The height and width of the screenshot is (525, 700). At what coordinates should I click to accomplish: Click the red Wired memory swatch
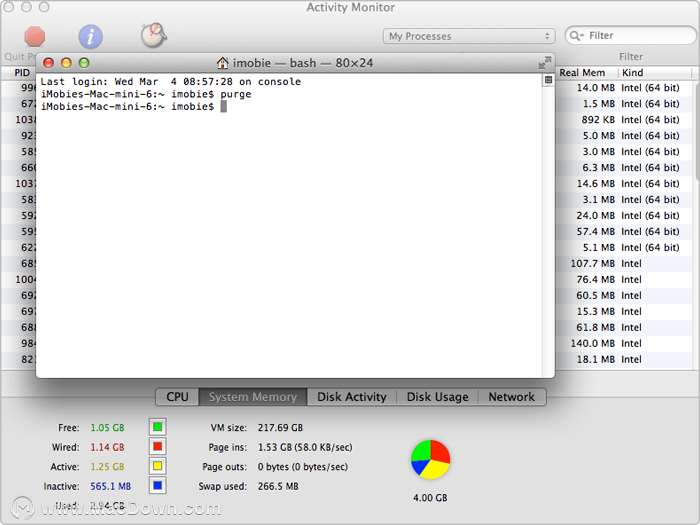point(158,446)
